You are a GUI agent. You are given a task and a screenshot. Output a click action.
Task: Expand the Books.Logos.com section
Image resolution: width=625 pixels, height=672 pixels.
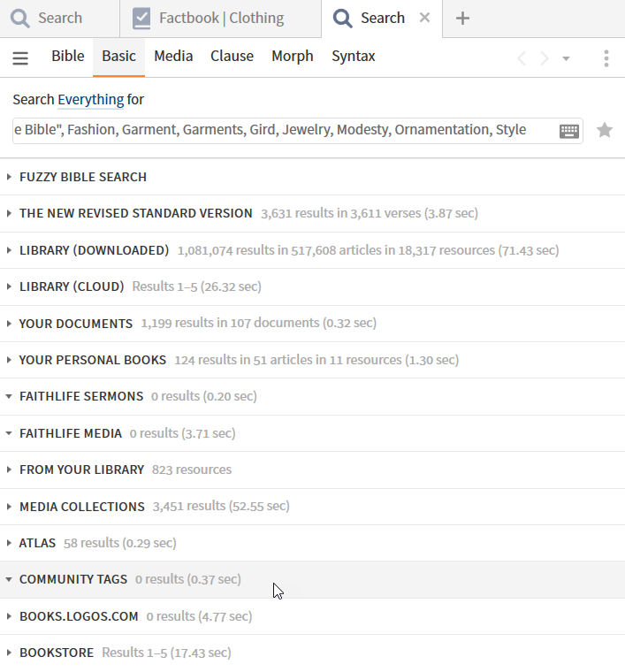point(9,616)
